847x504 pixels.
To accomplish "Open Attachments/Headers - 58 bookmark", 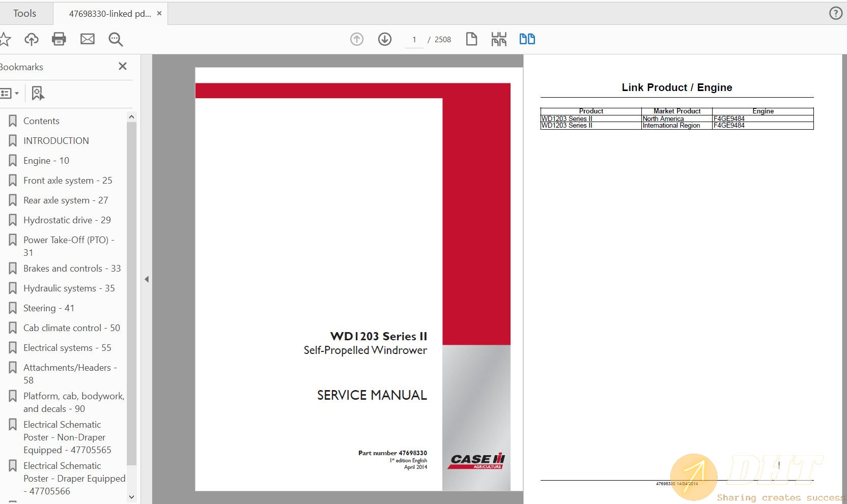I will point(70,374).
